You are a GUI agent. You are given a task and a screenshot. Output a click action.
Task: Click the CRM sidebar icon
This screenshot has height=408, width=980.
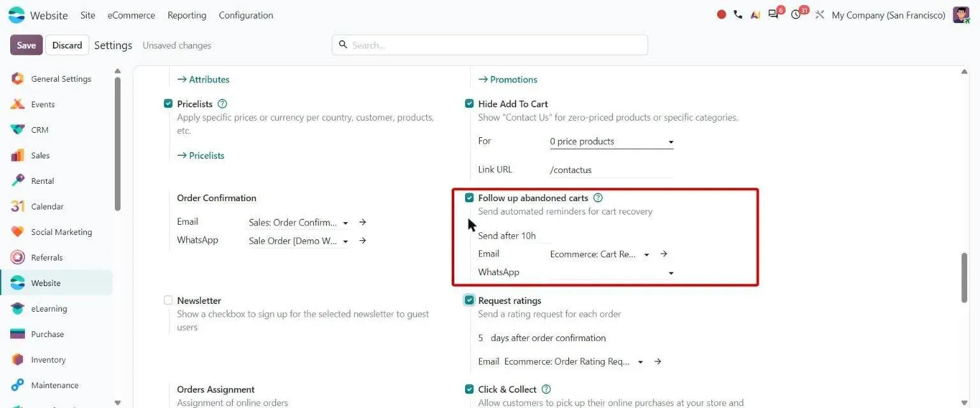tap(18, 130)
